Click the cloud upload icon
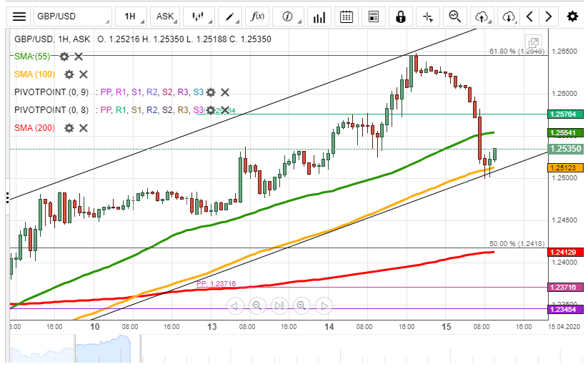Viewport: 588px width, 367px height. tap(482, 16)
